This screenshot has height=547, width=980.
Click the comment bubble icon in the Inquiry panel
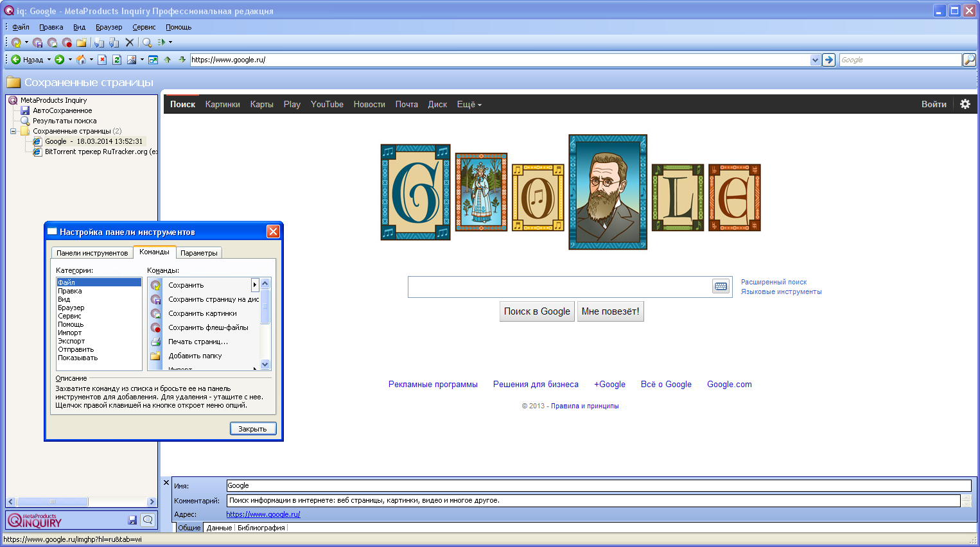click(x=148, y=520)
